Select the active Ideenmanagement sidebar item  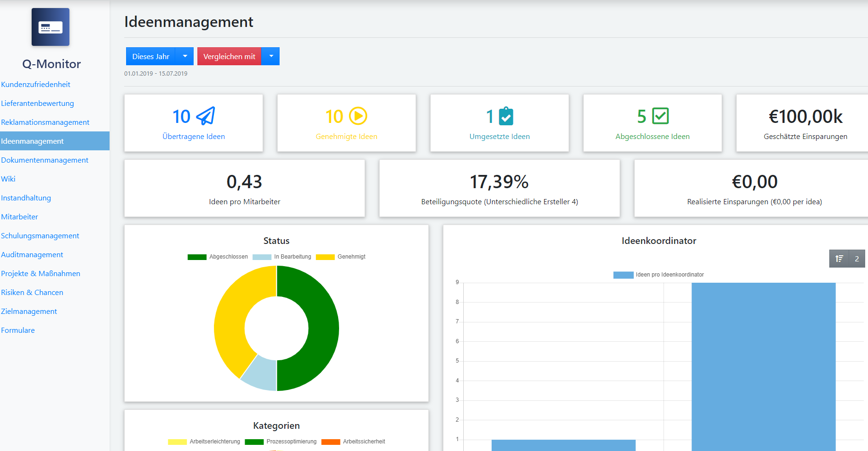(55, 141)
